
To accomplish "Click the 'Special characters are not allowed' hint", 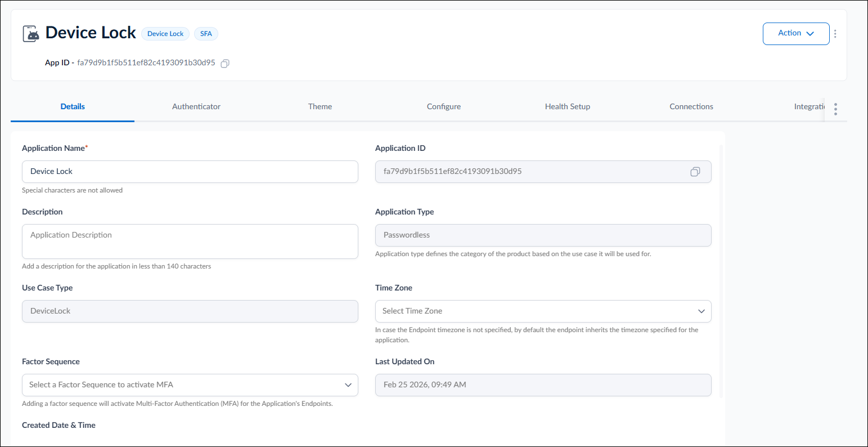I will (x=72, y=190).
